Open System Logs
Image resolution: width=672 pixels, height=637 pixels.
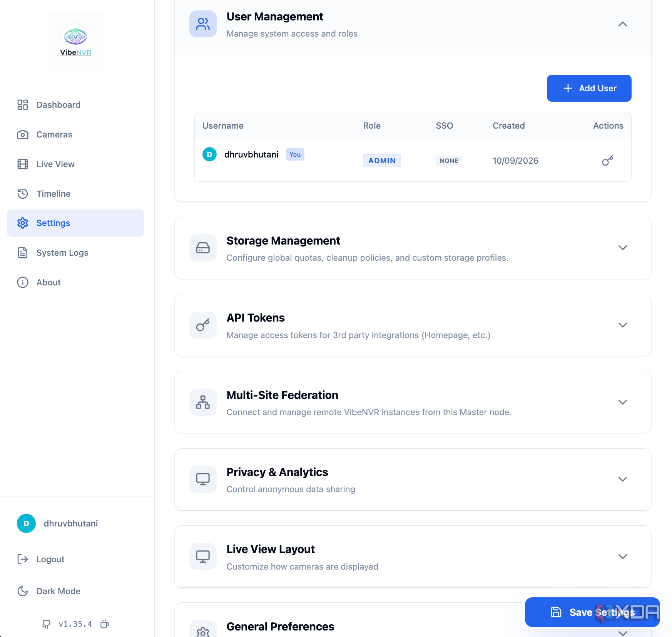coord(75,253)
